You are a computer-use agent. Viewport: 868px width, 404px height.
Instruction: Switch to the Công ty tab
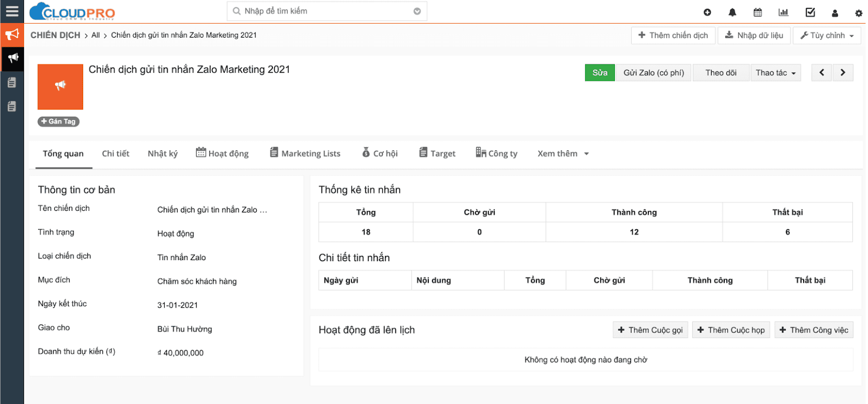point(496,153)
